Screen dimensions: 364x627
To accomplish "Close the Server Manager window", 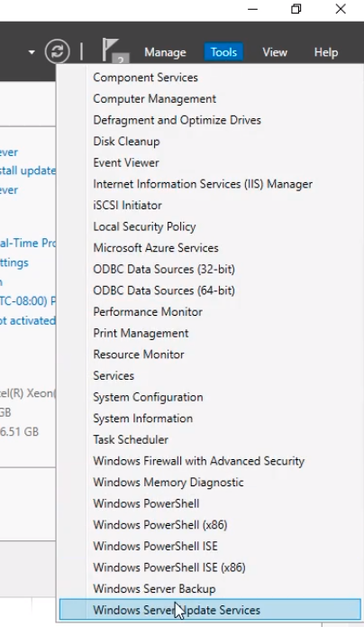I will pyautogui.click(x=341, y=9).
